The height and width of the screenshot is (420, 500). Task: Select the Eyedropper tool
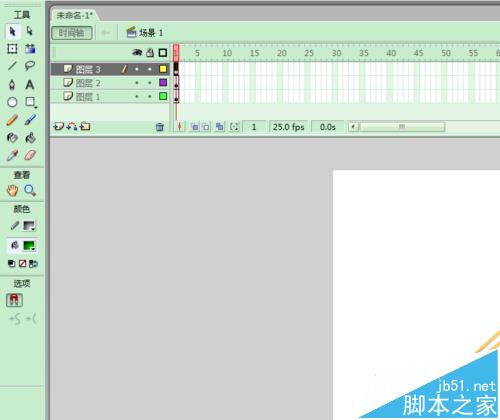pyautogui.click(x=12, y=155)
